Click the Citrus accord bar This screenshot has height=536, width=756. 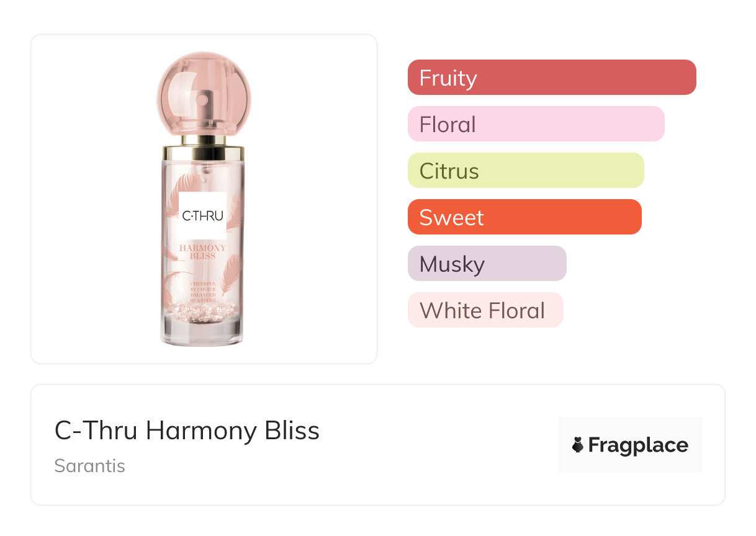tap(526, 171)
